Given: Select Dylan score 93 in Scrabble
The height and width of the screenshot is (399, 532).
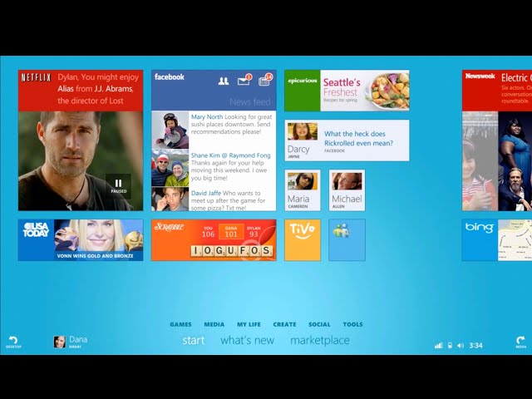Looking at the screenshot, I should point(254,232).
